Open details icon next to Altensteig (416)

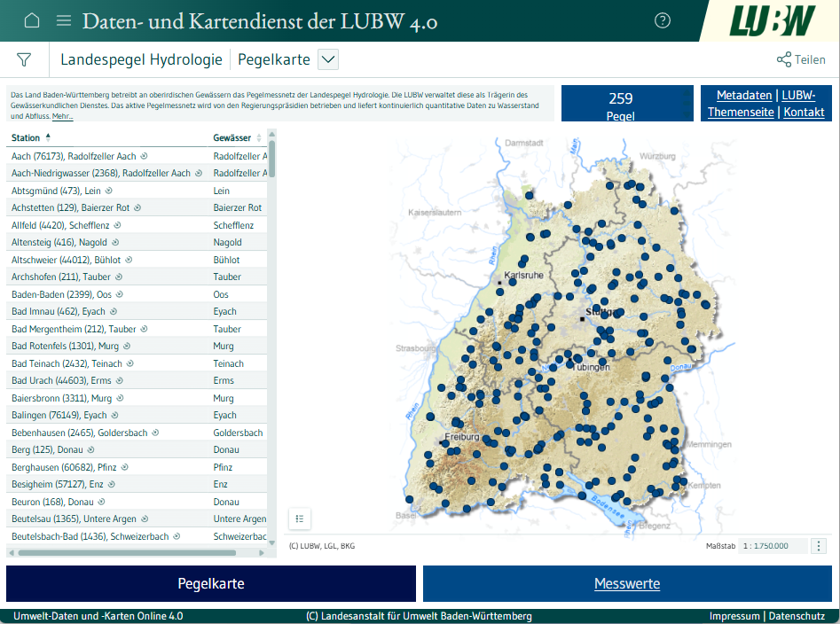115,243
